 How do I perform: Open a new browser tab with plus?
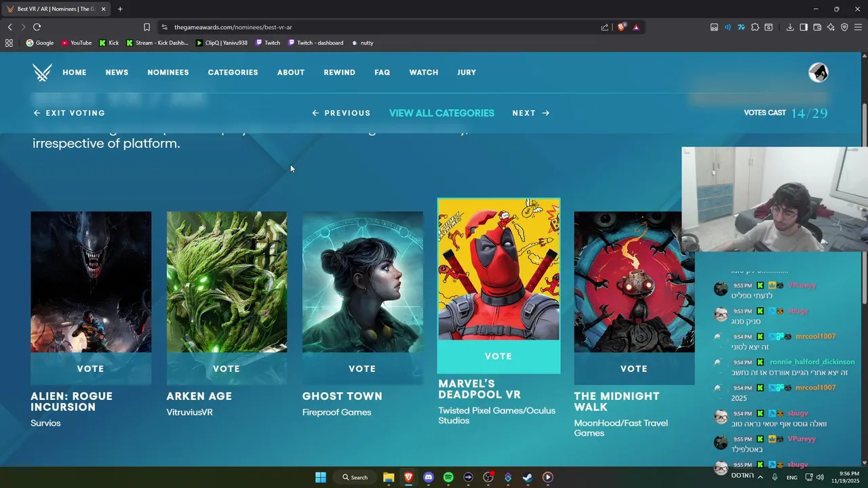click(120, 9)
